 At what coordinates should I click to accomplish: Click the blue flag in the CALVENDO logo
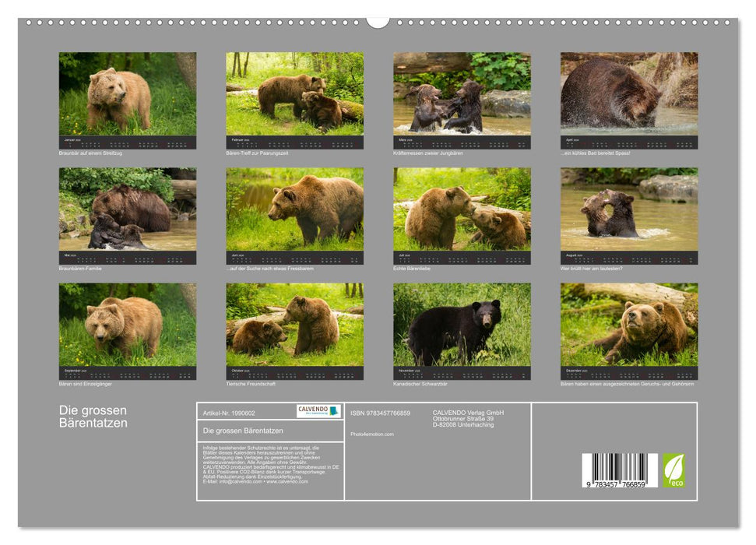click(x=333, y=411)
